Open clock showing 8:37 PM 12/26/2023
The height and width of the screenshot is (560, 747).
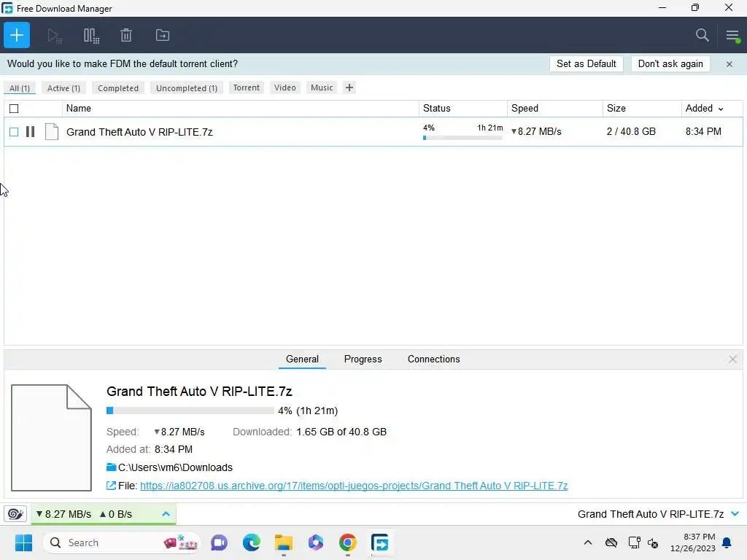(x=693, y=542)
